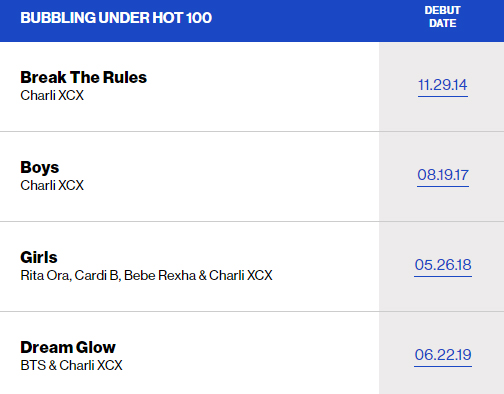Click BTS & Charli XCX artist line
Screen dimensions: 504x394
71,366
